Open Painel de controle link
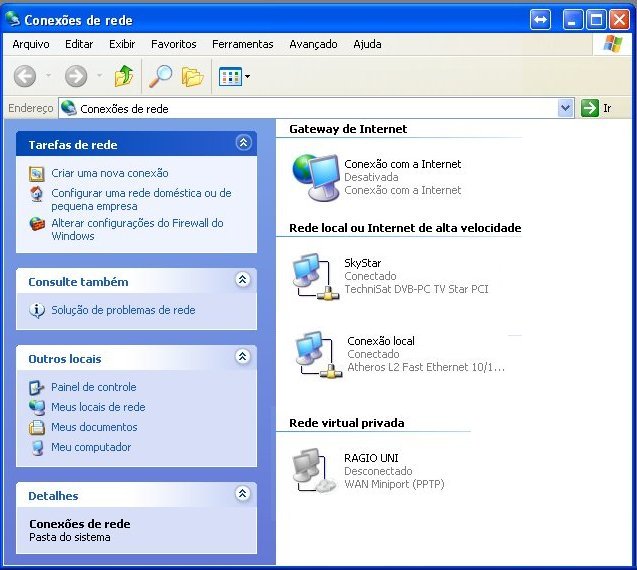 coord(93,387)
